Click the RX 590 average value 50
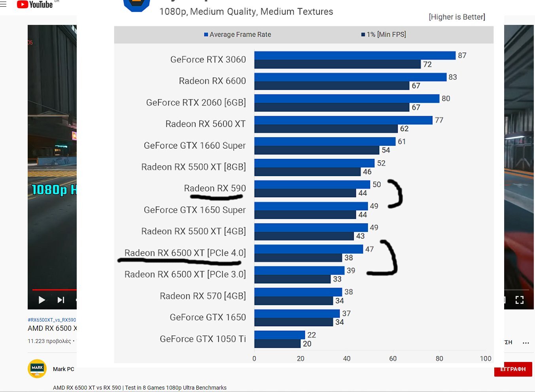Screen dimensions: 535x392 pos(376,185)
